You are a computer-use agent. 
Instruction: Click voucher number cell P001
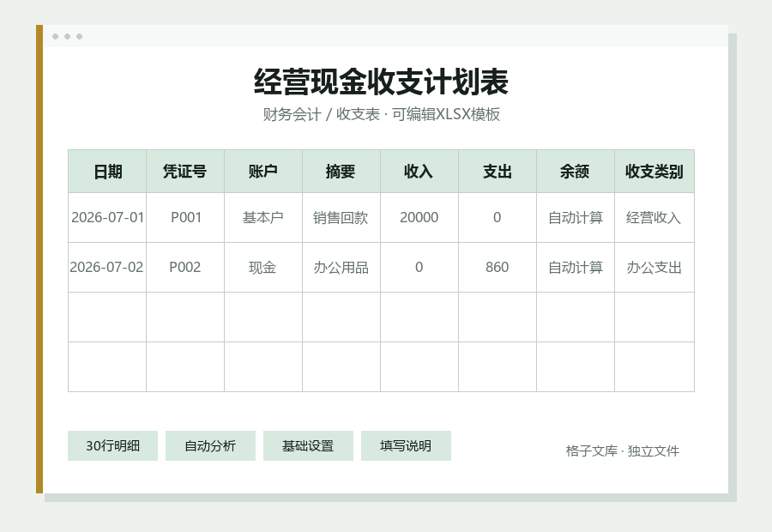(185, 218)
